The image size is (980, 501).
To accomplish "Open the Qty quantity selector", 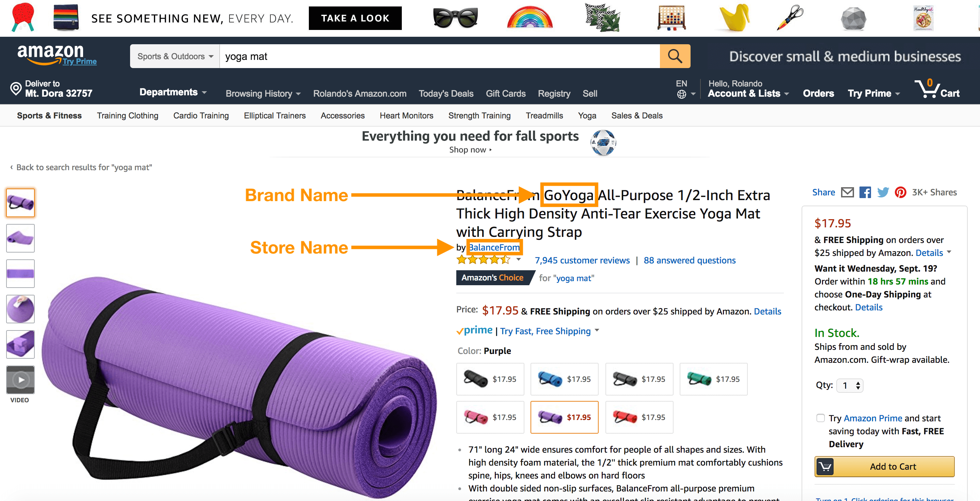I will tap(850, 385).
